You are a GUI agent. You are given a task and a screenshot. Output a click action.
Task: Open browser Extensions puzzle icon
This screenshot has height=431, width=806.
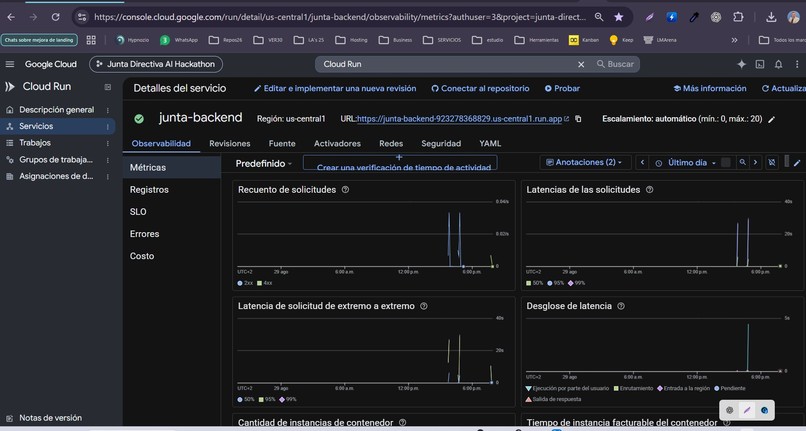(738, 17)
